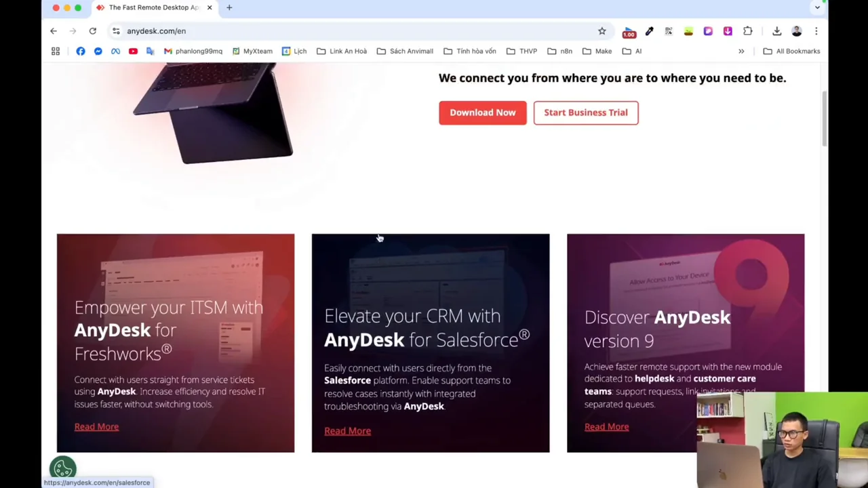Screen dimensions: 868x488
Task: Go back to the previous page
Action: 54,31
